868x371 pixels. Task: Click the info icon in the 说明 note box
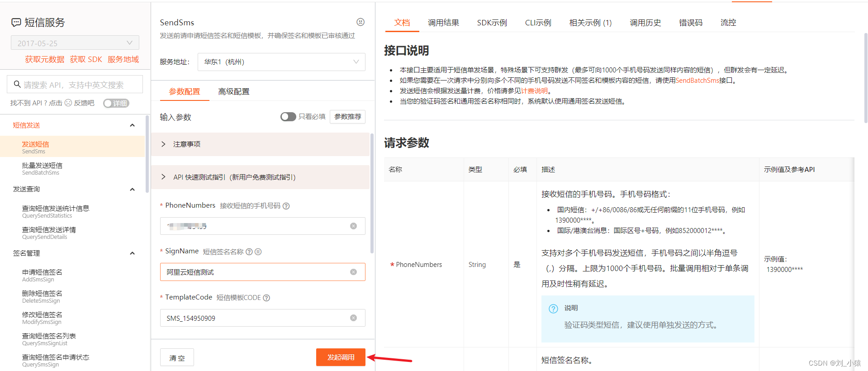553,309
